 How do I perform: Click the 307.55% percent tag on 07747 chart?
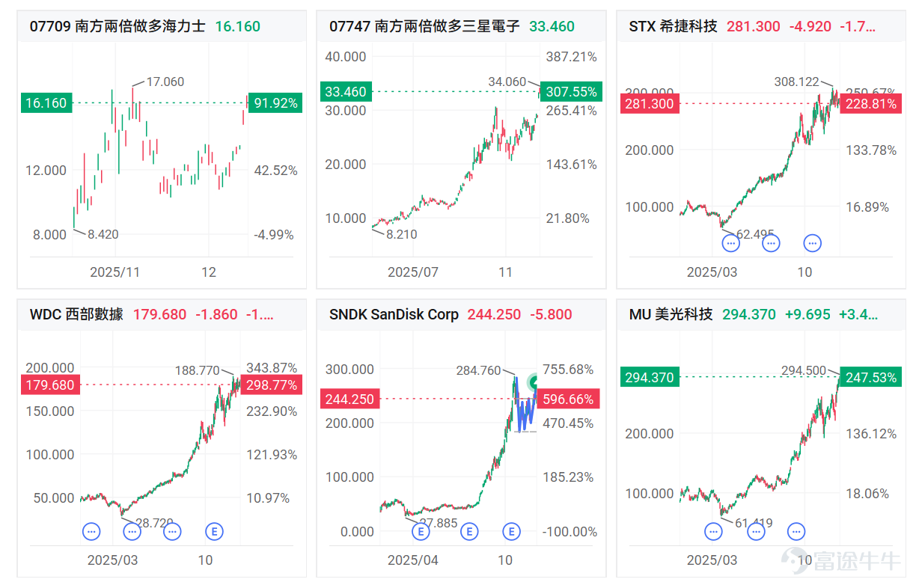[x=572, y=92]
